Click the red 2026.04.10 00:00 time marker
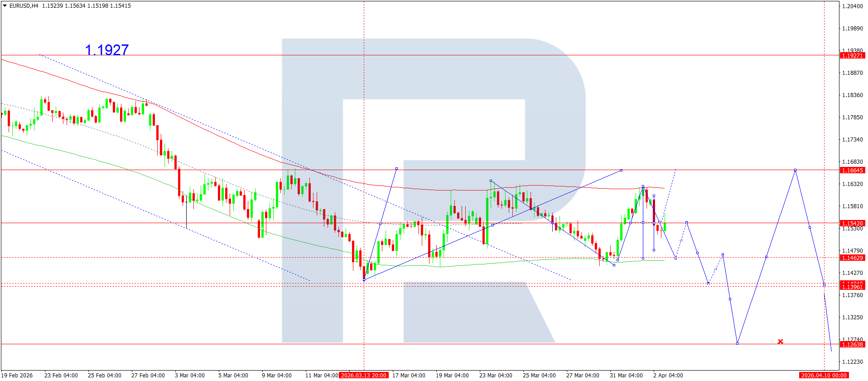The height and width of the screenshot is (381, 868). (x=824, y=375)
